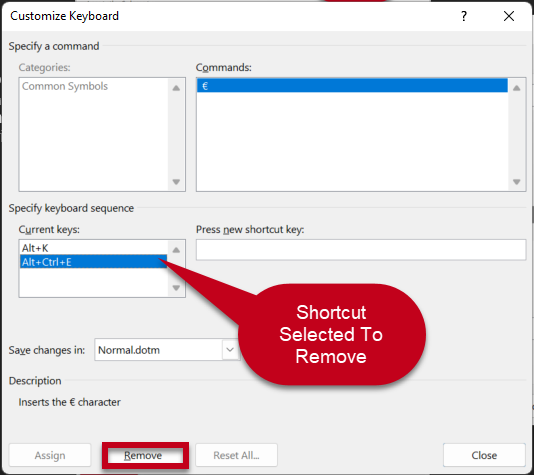Click Current keys scroll down arrow

pyautogui.click(x=176, y=288)
